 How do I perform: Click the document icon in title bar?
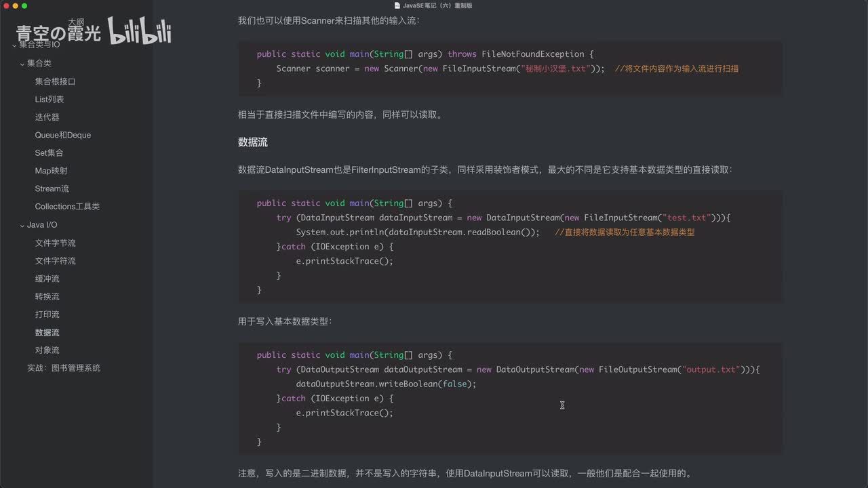click(397, 5)
